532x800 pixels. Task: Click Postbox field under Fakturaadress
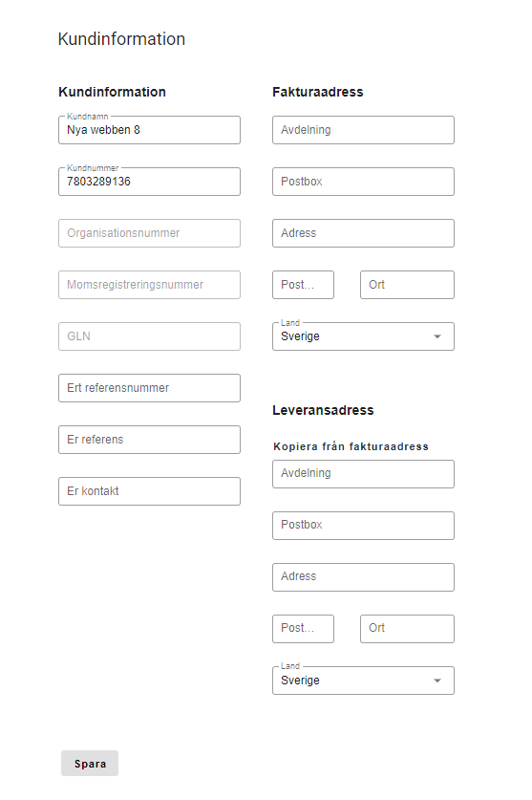[363, 182]
